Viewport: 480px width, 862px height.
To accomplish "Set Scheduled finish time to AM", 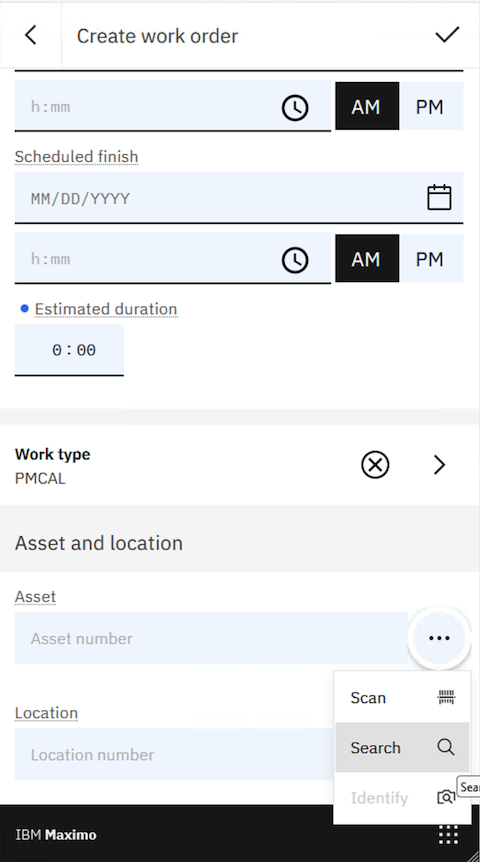I will pos(367,259).
